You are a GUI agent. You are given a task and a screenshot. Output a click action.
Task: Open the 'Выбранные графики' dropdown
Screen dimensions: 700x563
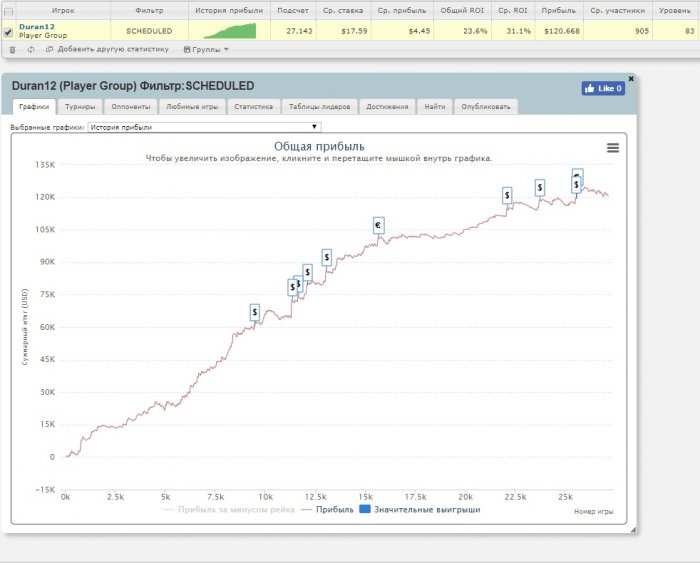coord(204,127)
